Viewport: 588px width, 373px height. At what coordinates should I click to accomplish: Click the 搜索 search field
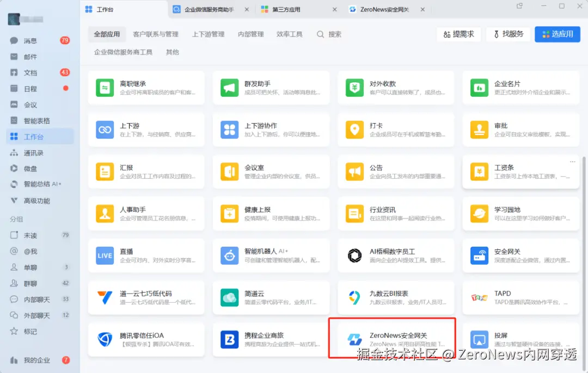click(x=329, y=34)
